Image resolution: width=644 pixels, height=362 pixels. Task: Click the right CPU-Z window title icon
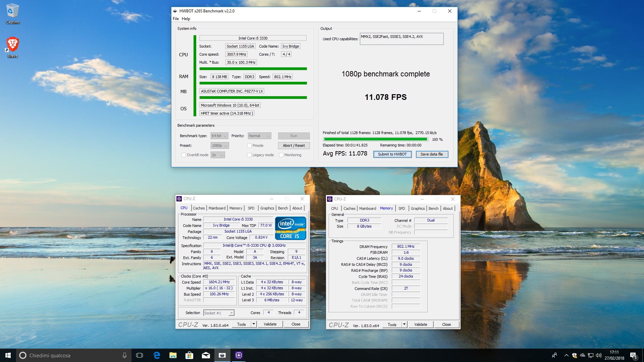point(330,199)
